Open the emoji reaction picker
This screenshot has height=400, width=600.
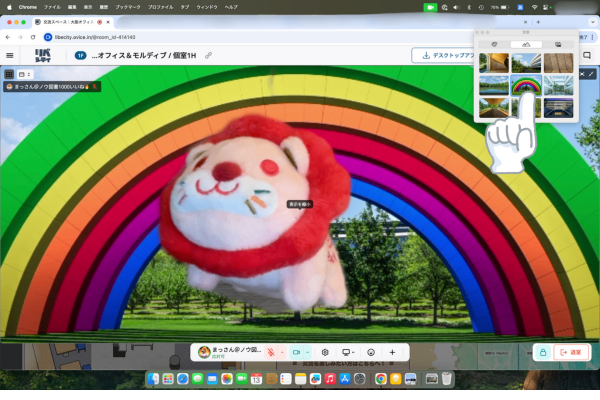(x=371, y=352)
